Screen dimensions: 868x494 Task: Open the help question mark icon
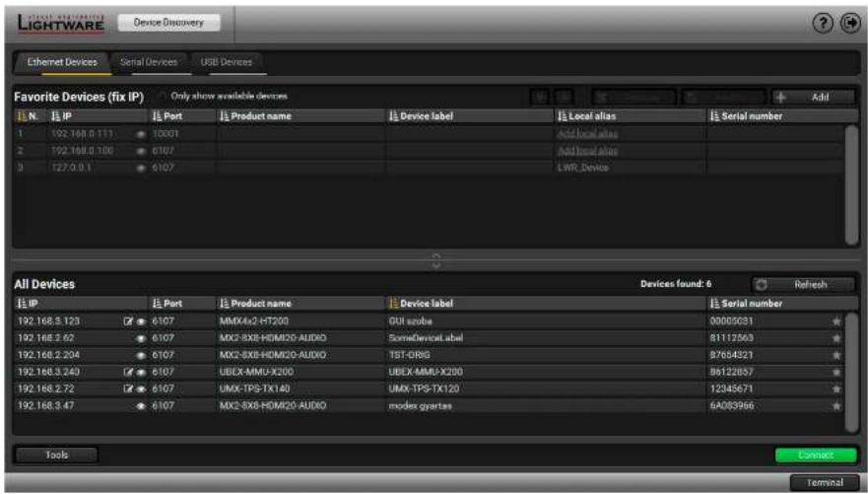(x=823, y=23)
